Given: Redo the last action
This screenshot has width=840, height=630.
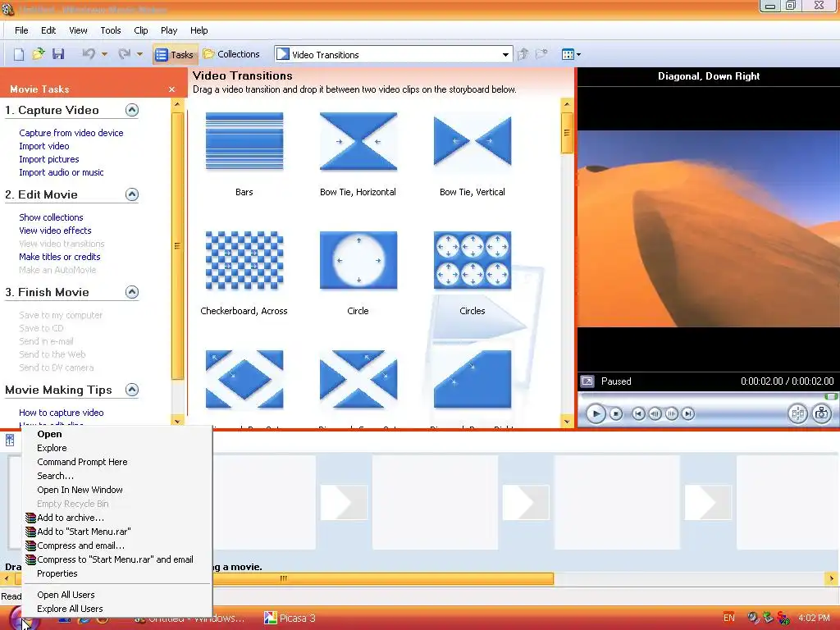Looking at the screenshot, I should [x=124, y=54].
